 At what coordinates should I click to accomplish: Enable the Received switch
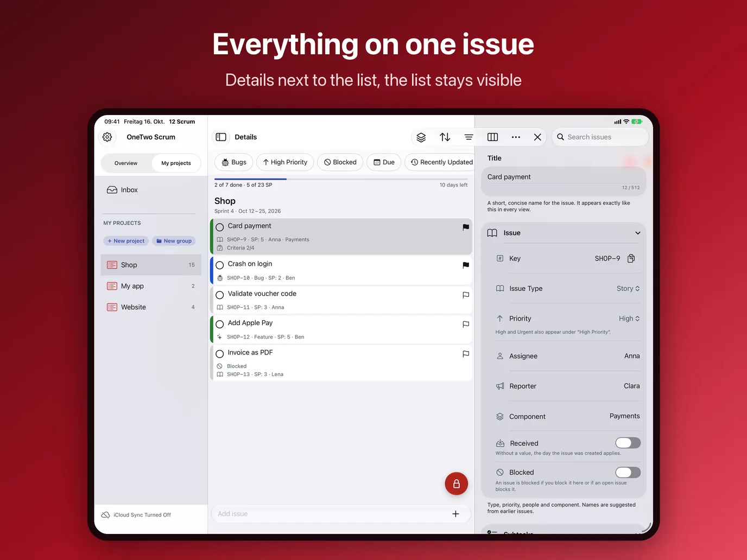coord(628,443)
